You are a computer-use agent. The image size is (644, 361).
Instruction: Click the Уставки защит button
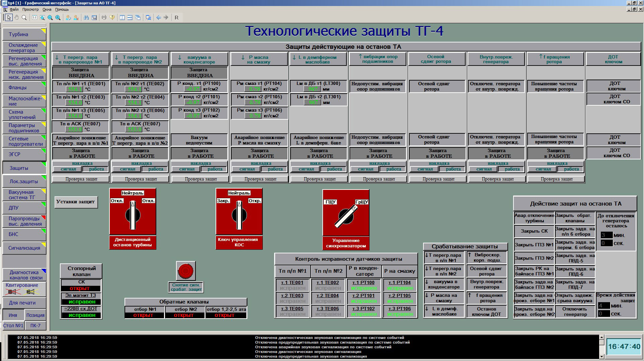coord(76,202)
